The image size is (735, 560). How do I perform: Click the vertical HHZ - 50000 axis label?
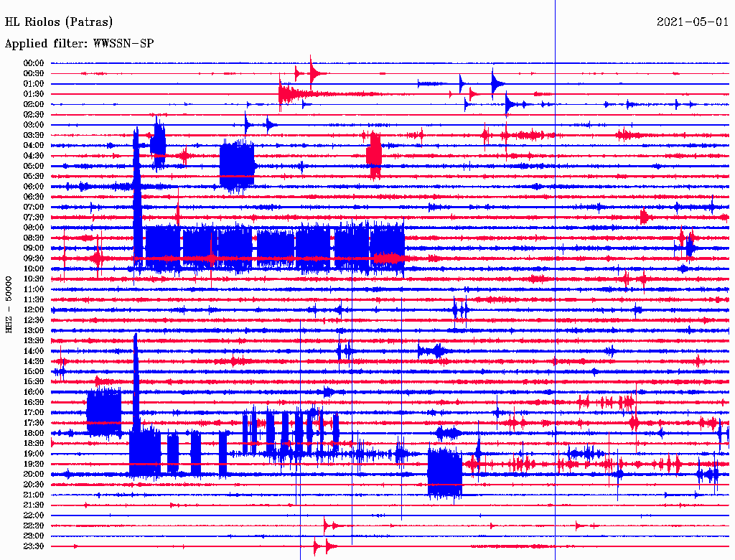coord(9,304)
